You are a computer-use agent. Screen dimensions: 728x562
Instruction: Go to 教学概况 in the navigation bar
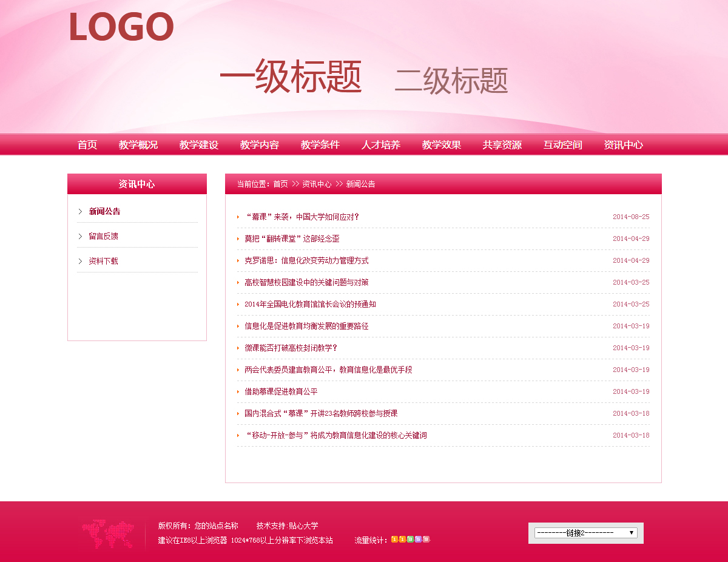pyautogui.click(x=138, y=144)
